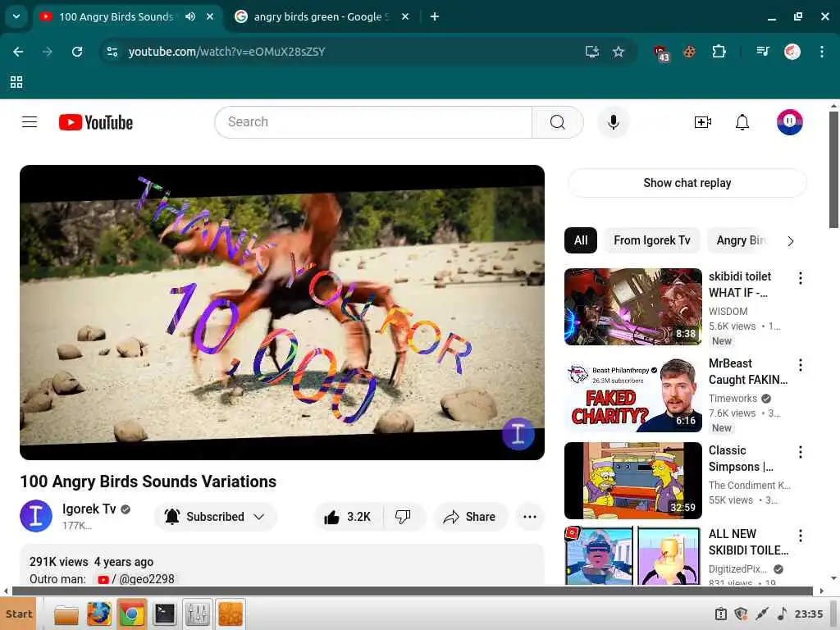Image resolution: width=840 pixels, height=630 pixels.
Task: Open Chrome's three-dot menu
Action: point(821,52)
